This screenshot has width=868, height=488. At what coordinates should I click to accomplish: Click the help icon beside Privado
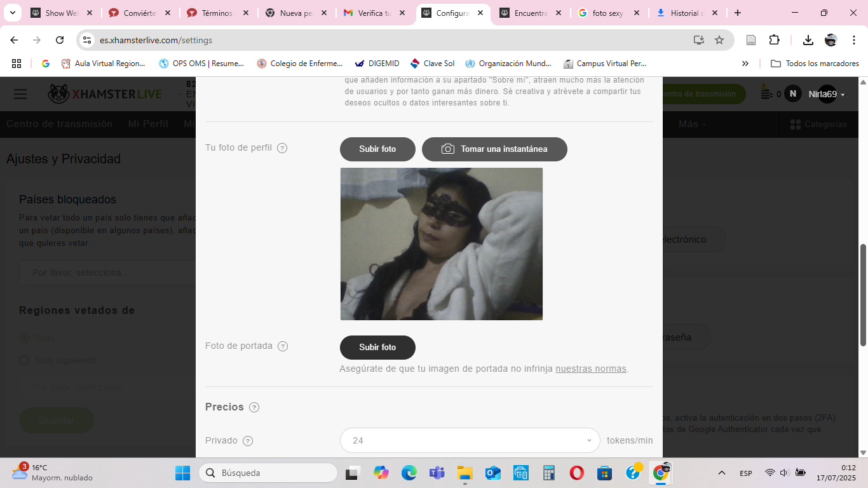point(248,441)
